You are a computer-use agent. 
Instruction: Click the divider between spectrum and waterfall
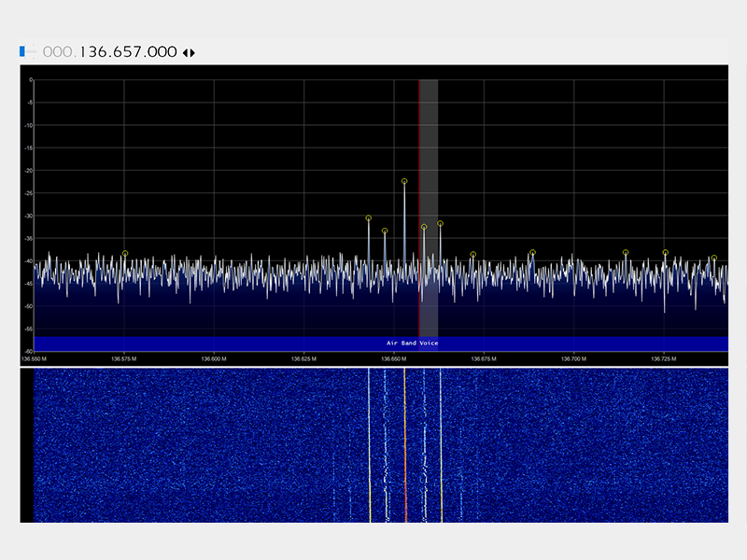click(x=373, y=367)
